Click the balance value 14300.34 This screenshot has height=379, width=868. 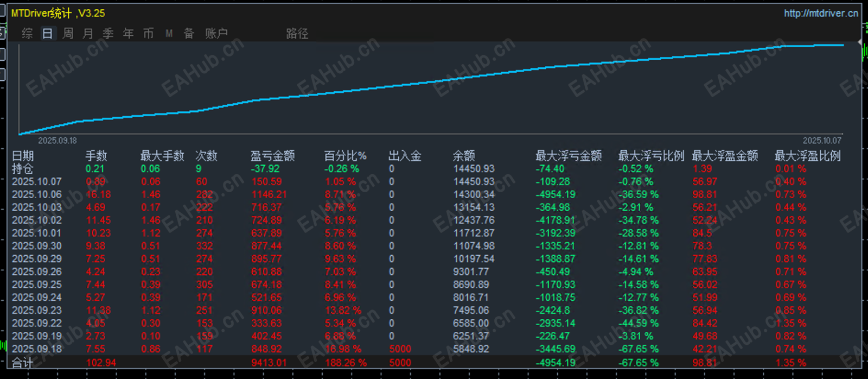474,194
